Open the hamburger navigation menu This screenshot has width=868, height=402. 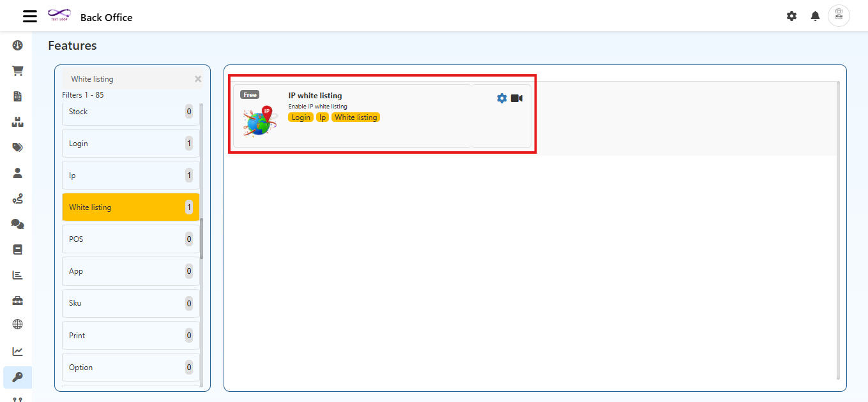tap(29, 16)
